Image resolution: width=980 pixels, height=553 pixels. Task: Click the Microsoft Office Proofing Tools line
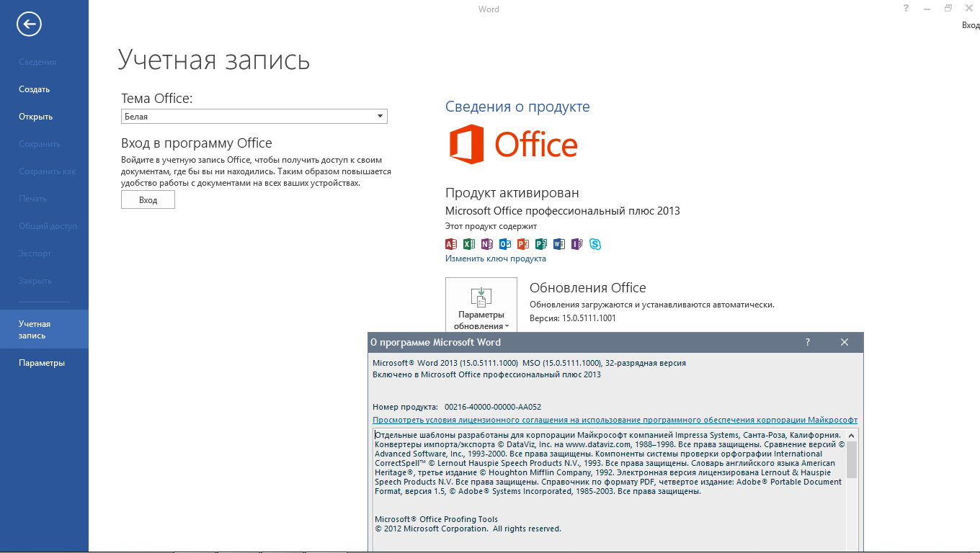tap(436, 519)
